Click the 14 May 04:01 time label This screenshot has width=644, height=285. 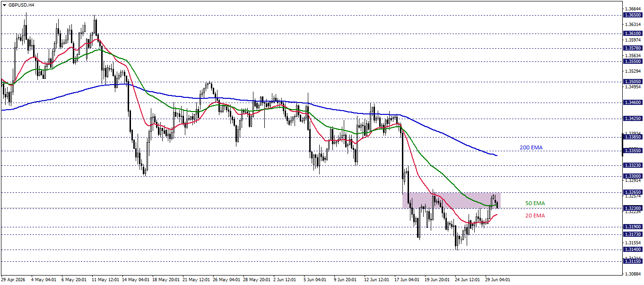click(136, 280)
